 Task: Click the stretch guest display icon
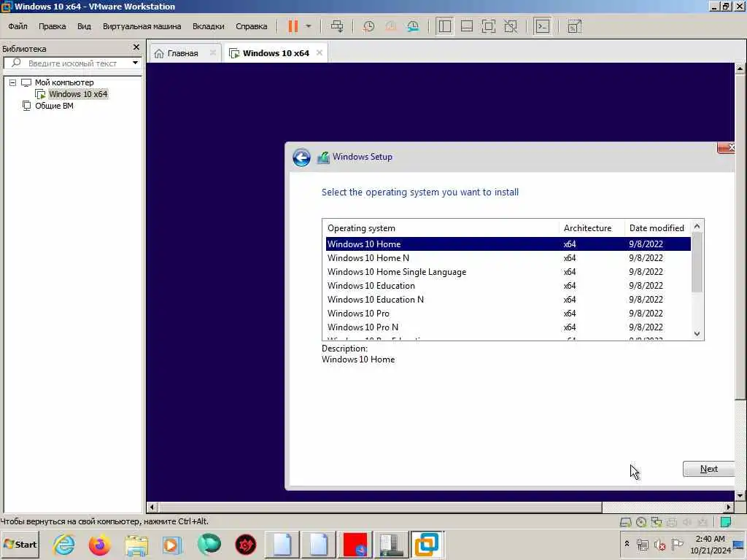coord(575,26)
